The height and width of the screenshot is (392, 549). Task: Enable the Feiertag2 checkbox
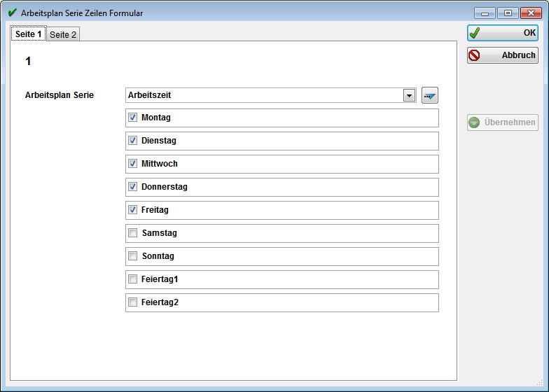pyautogui.click(x=133, y=302)
